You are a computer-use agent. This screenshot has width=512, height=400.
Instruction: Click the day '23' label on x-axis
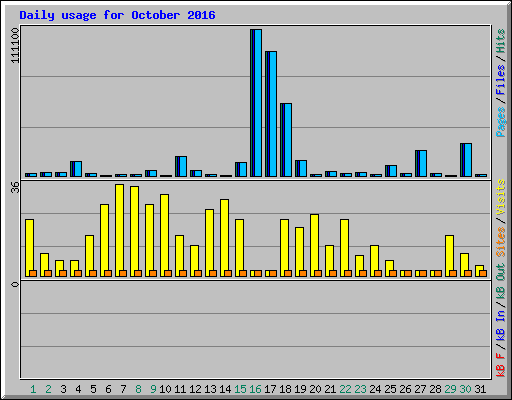tap(360, 389)
